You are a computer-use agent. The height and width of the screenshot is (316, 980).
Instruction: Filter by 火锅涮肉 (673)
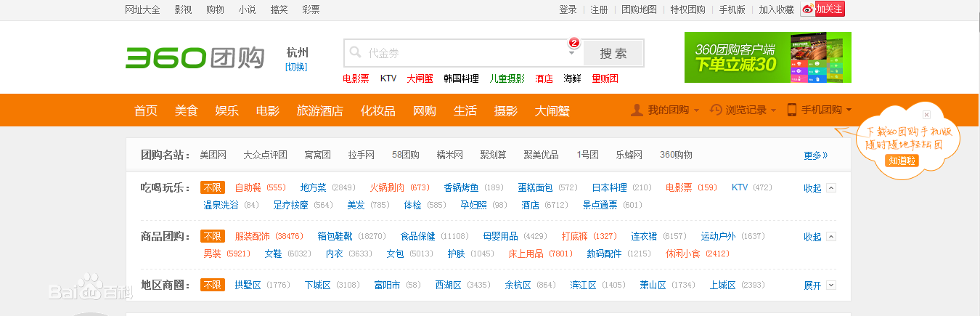coord(399,187)
